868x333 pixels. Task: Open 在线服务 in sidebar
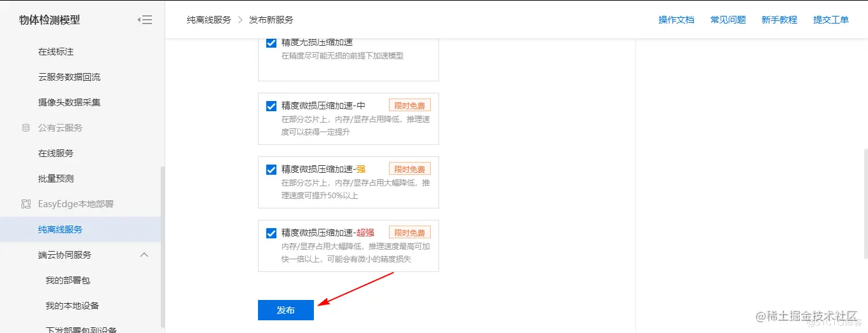pos(56,153)
